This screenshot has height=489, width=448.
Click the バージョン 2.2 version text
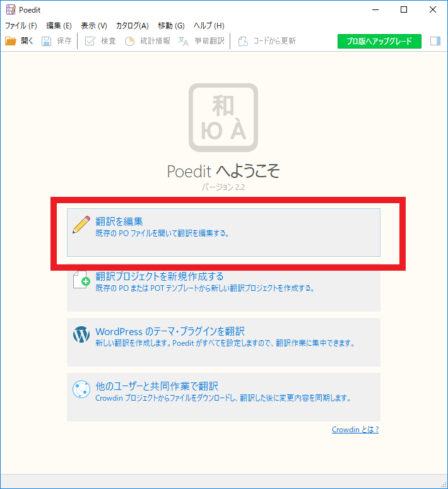point(223,187)
